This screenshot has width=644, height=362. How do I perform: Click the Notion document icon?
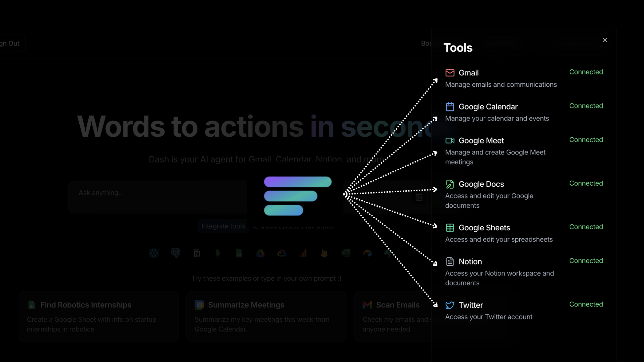point(450,261)
